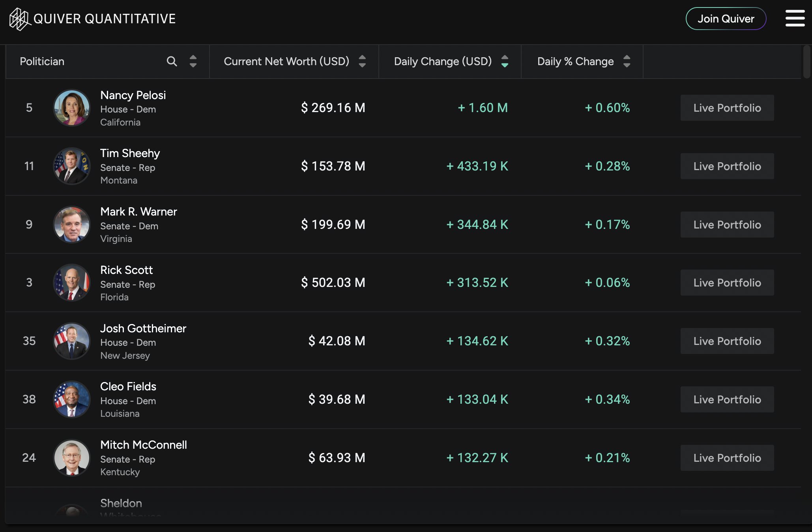Click the + 0.60% daily percent change

[x=607, y=108]
